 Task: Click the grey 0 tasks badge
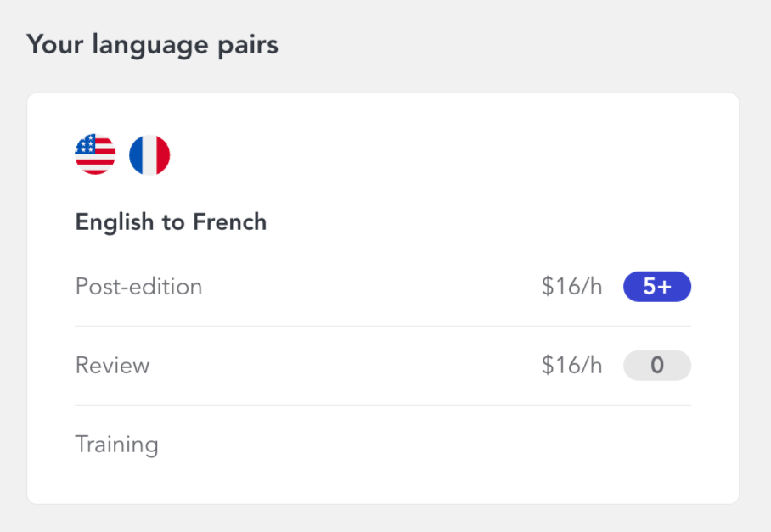pyautogui.click(x=657, y=366)
